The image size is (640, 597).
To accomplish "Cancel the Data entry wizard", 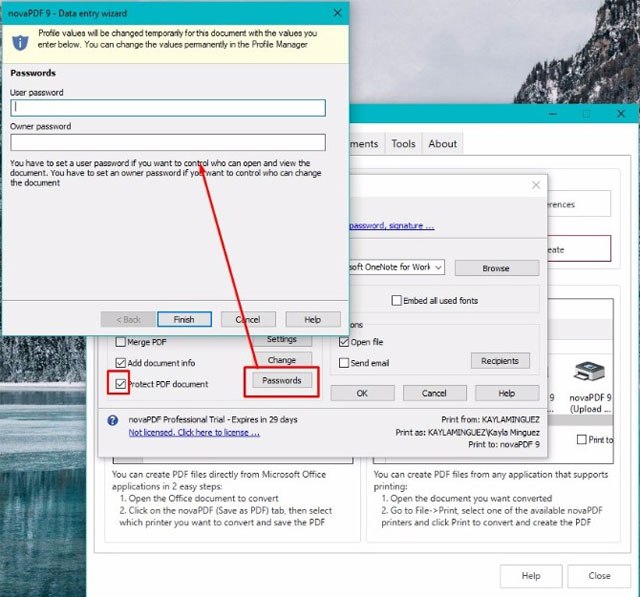I will [248, 320].
